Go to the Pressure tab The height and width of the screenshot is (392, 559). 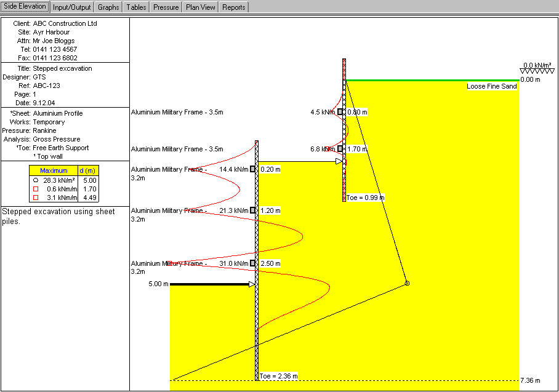pyautogui.click(x=166, y=7)
